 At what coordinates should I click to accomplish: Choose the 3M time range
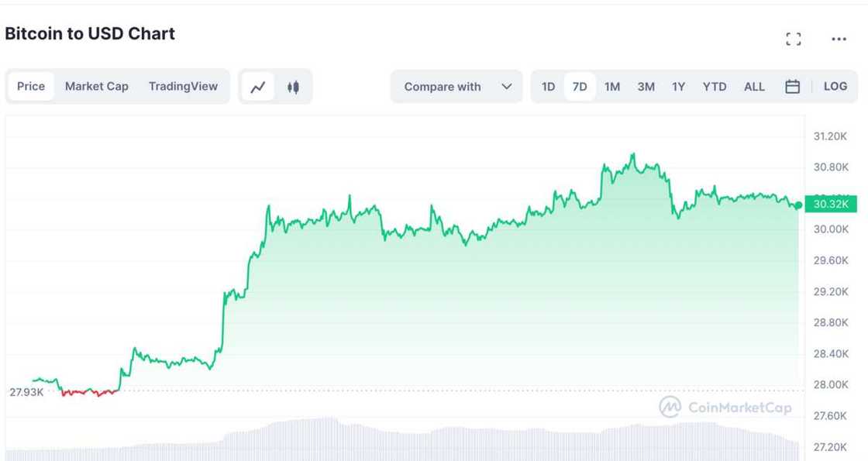tap(646, 87)
